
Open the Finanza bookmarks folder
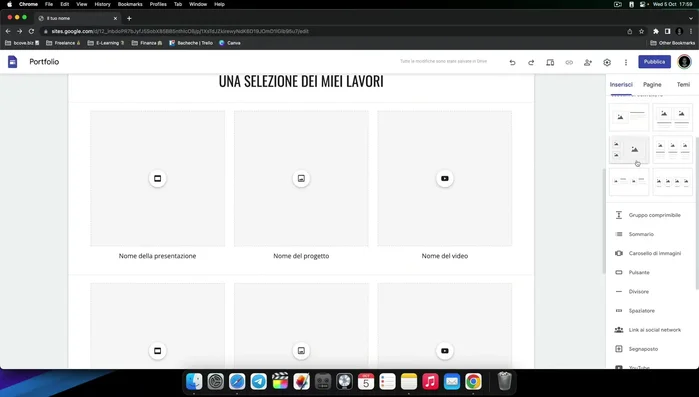[x=147, y=43]
